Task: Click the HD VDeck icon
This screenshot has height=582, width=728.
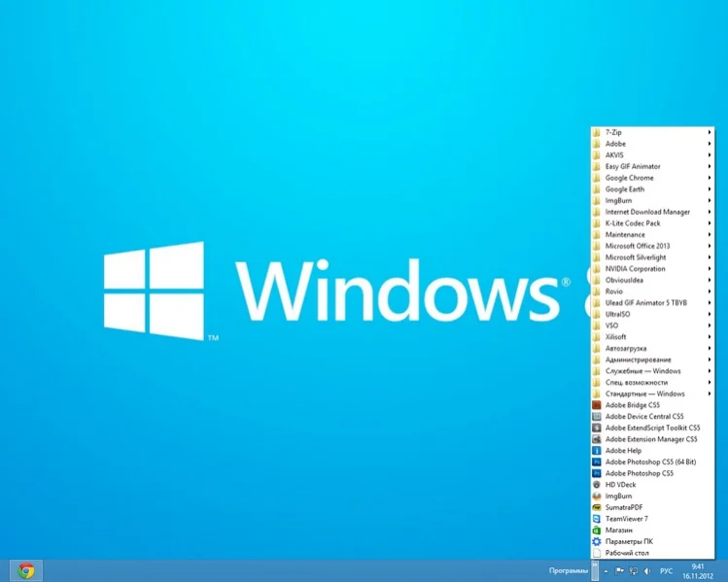Action: (x=597, y=485)
